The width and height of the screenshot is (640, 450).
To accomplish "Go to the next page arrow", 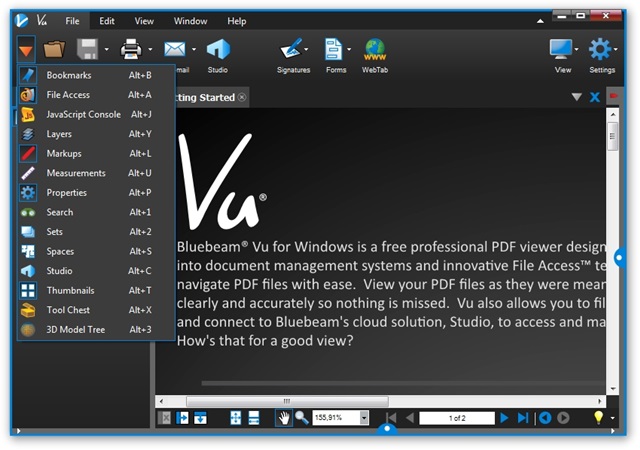I will [504, 417].
